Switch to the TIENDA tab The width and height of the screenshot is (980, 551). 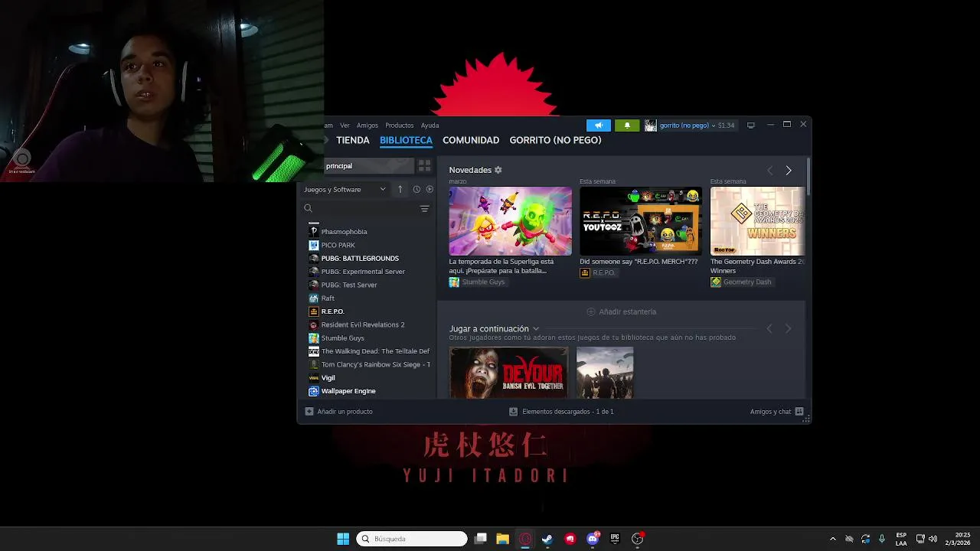pyautogui.click(x=353, y=140)
